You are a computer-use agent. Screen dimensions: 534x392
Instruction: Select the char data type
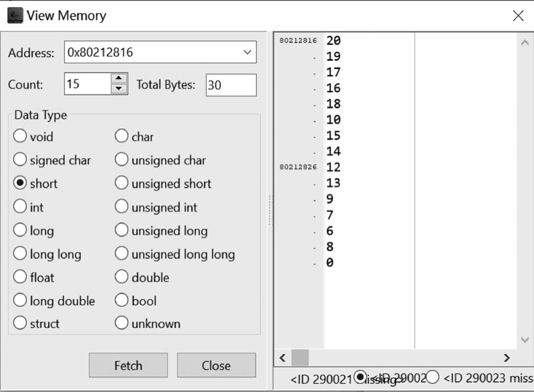pyautogui.click(x=121, y=136)
